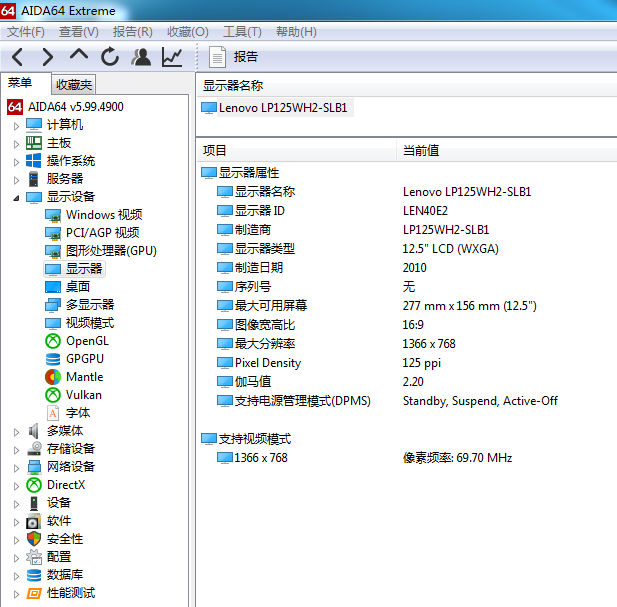Viewport: 617px width, 607px height.
Task: Expand the 软件 tree node
Action: tap(16, 522)
